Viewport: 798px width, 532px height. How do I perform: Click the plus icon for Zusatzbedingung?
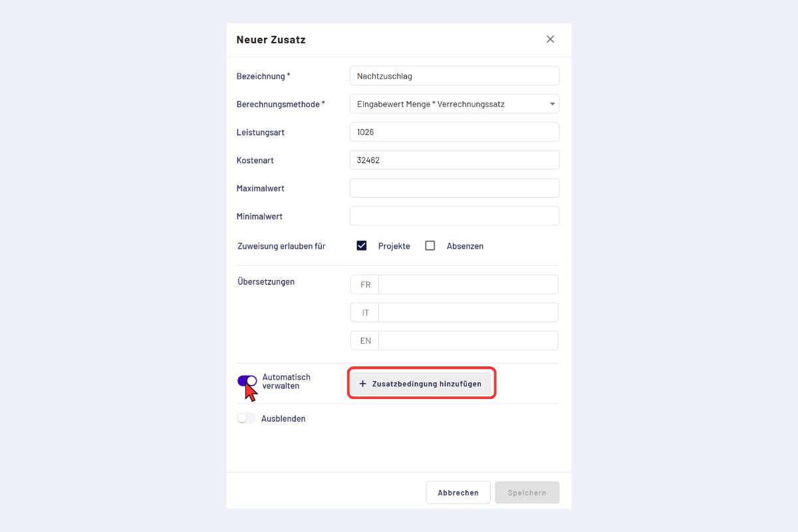(362, 384)
